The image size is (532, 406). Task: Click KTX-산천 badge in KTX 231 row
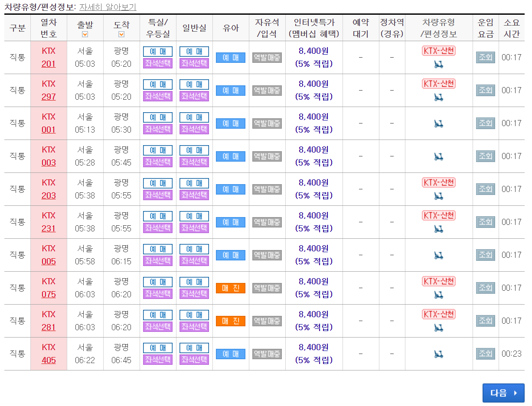click(x=439, y=215)
